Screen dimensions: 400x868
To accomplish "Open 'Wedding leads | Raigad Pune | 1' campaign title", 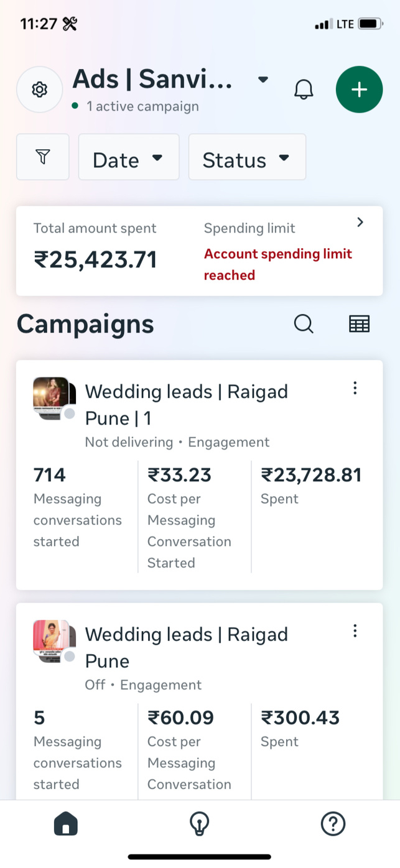I will pos(186,404).
